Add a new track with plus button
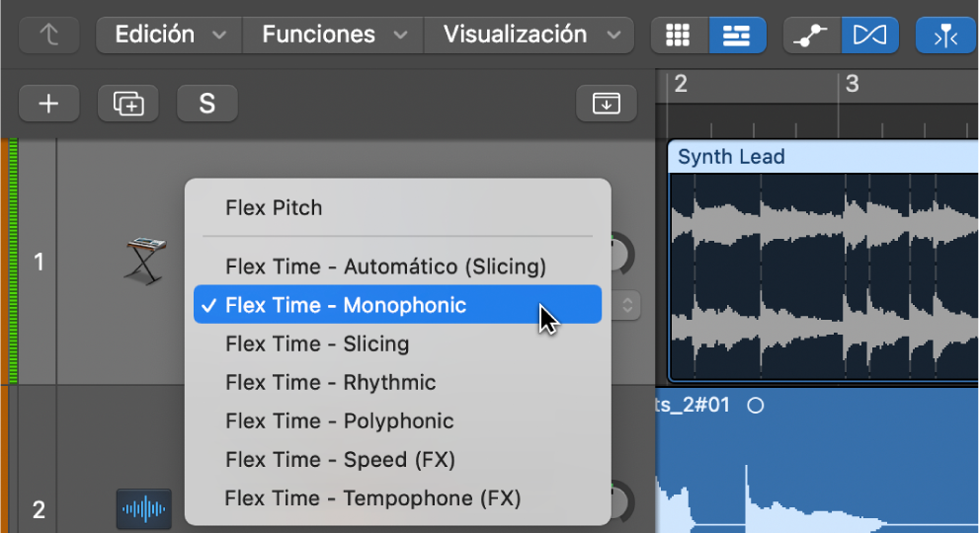This screenshot has width=980, height=533. point(47,103)
